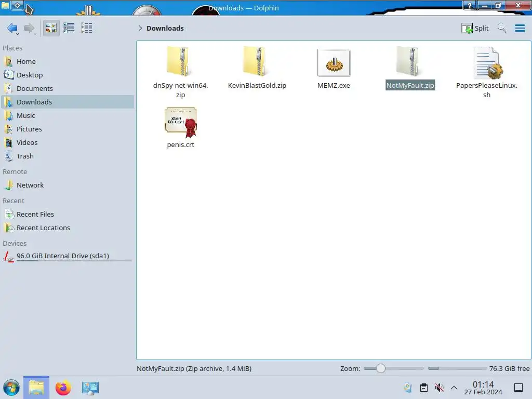
Task: Click the 76.3 GiB free label
Action: (509, 368)
